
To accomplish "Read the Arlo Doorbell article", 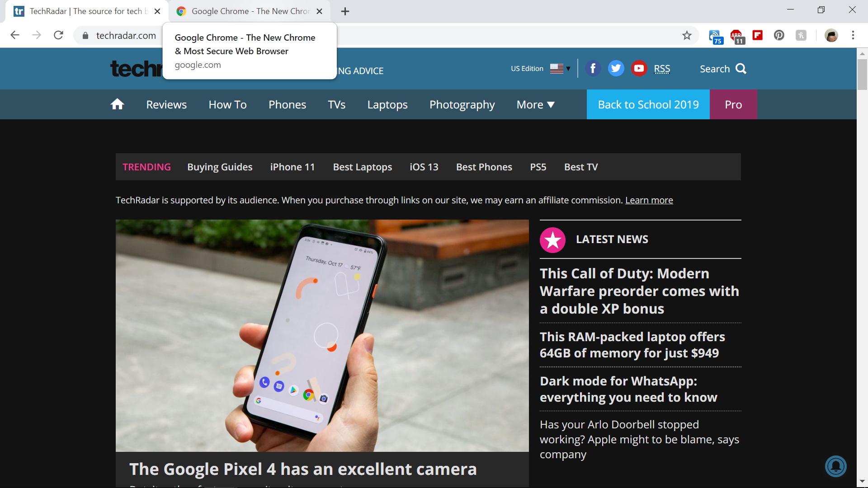I will (x=639, y=439).
